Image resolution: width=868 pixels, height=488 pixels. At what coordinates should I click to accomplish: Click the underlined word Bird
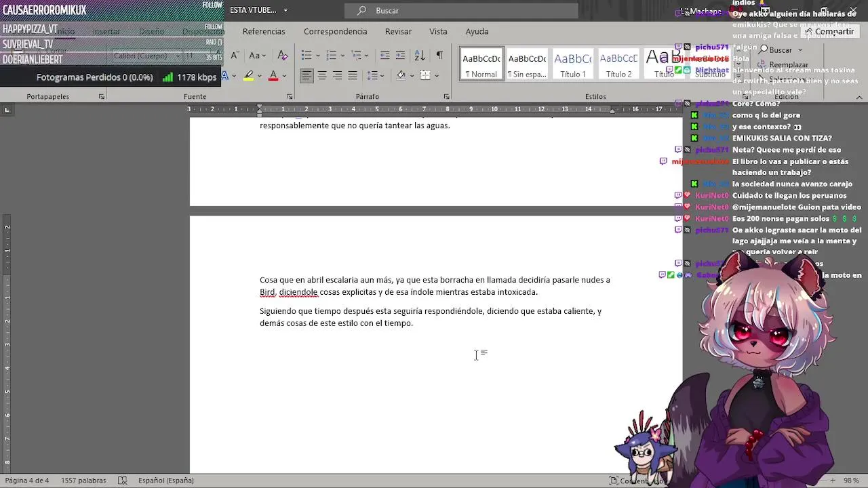[x=267, y=292]
